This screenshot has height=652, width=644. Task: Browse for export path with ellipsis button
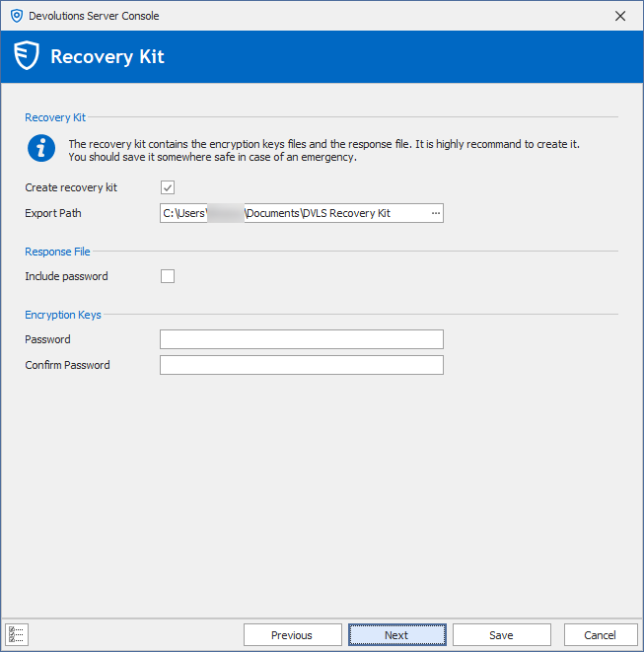coord(435,213)
